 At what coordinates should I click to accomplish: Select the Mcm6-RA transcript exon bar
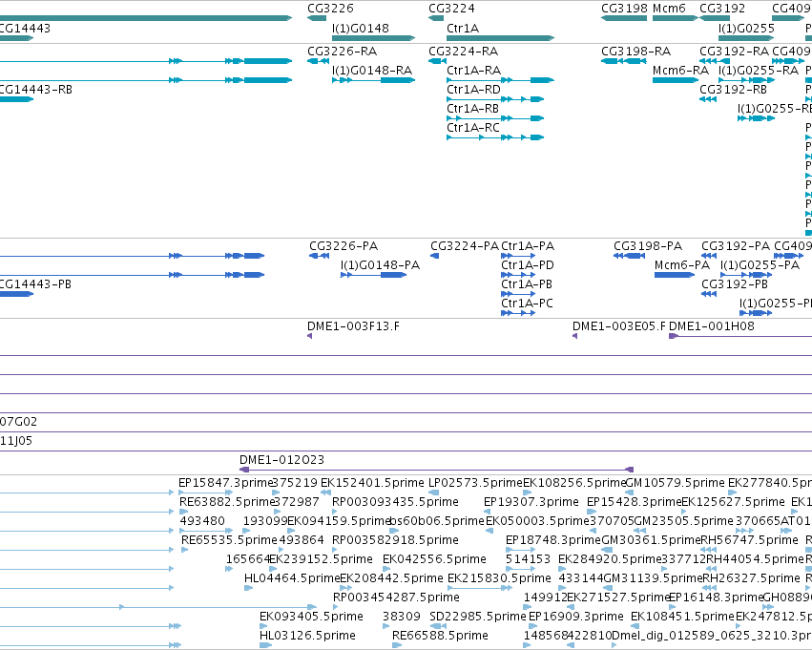(x=676, y=80)
